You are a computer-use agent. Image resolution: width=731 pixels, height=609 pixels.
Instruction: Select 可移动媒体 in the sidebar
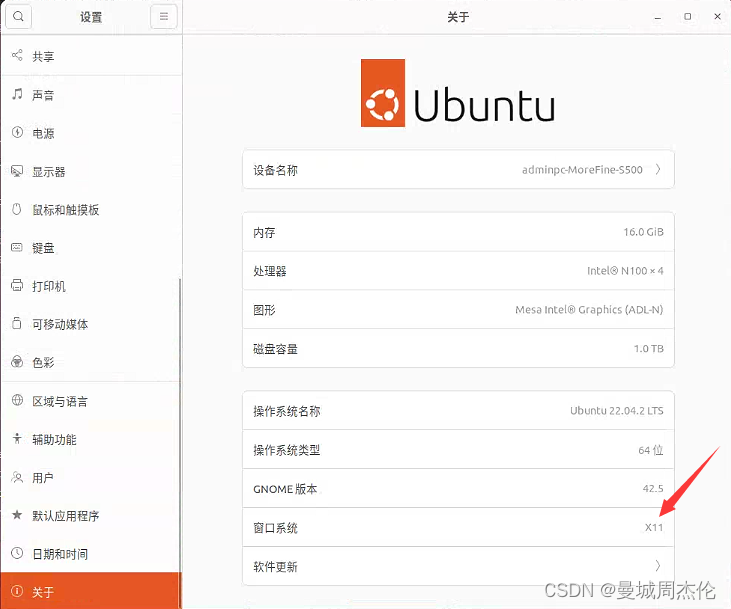pyautogui.click(x=91, y=324)
